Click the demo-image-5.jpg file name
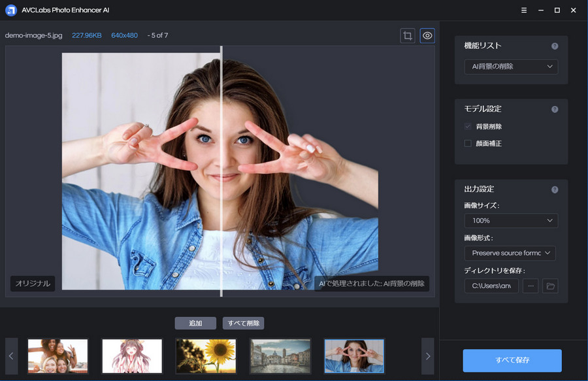The width and height of the screenshot is (588, 381). pos(34,35)
